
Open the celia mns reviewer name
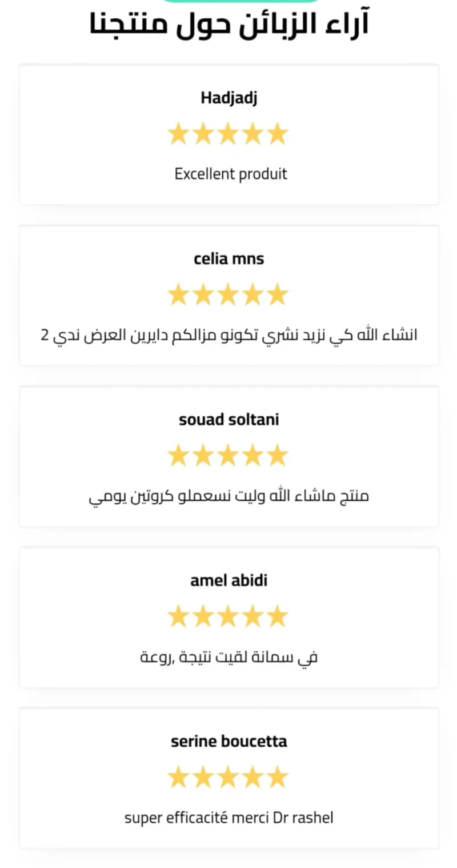[228, 259]
